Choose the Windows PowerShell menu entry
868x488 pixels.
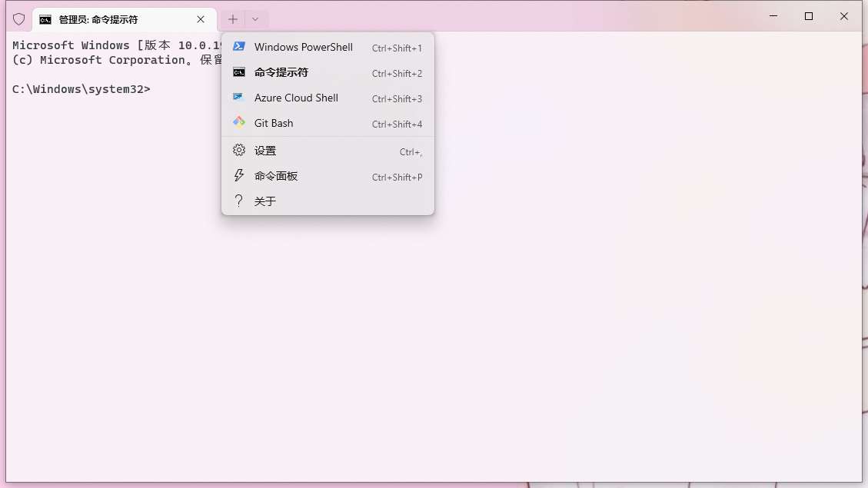pyautogui.click(x=304, y=47)
